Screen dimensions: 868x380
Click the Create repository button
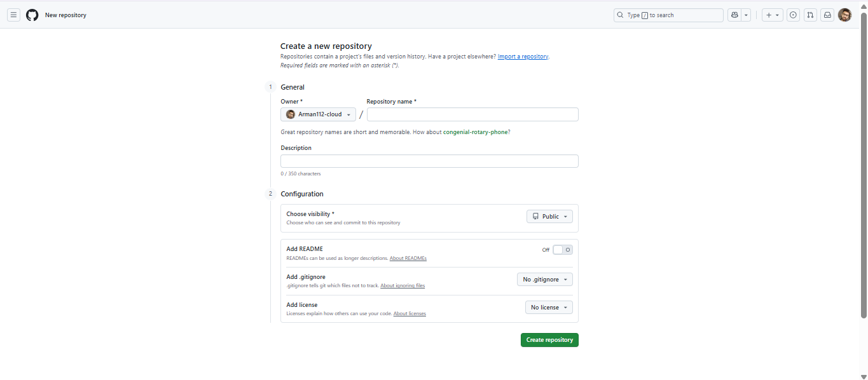(549, 339)
